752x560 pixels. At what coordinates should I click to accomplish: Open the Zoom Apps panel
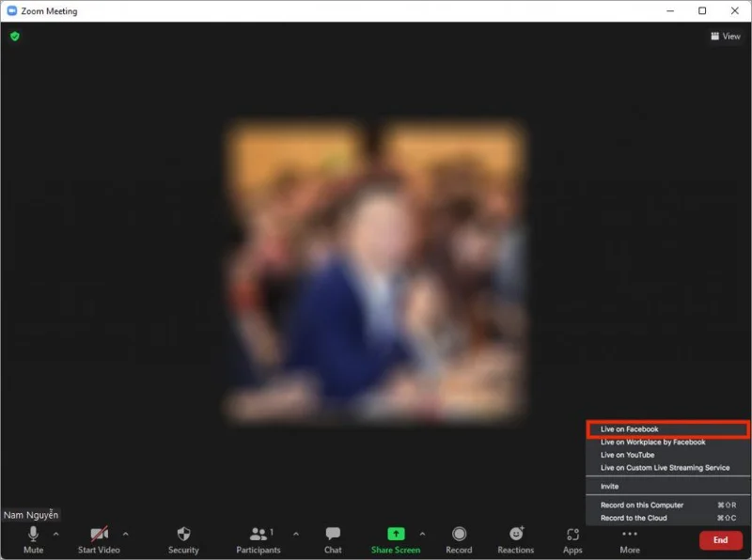click(x=572, y=540)
